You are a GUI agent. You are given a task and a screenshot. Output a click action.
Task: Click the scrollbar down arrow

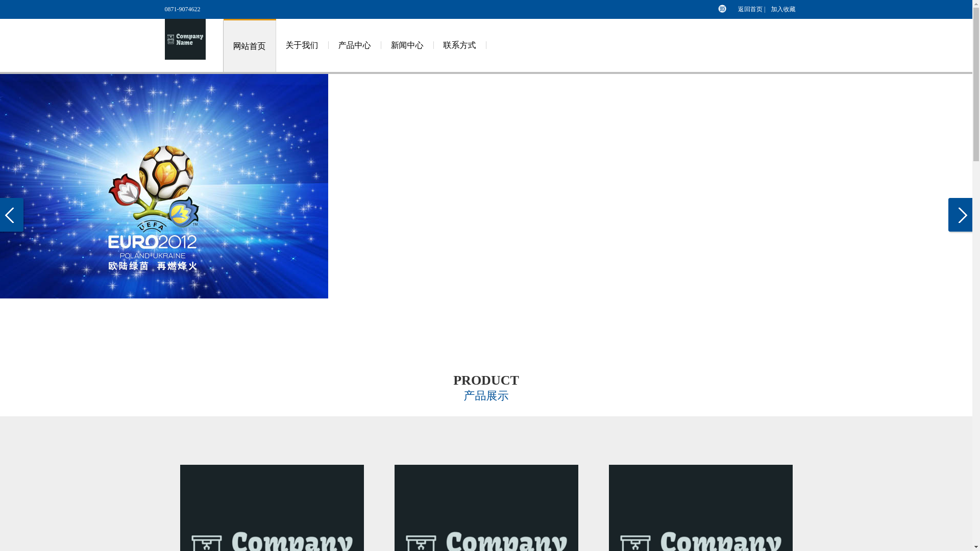click(976, 547)
